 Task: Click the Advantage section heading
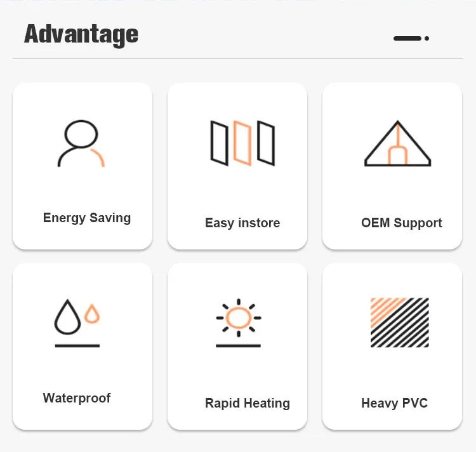(81, 34)
